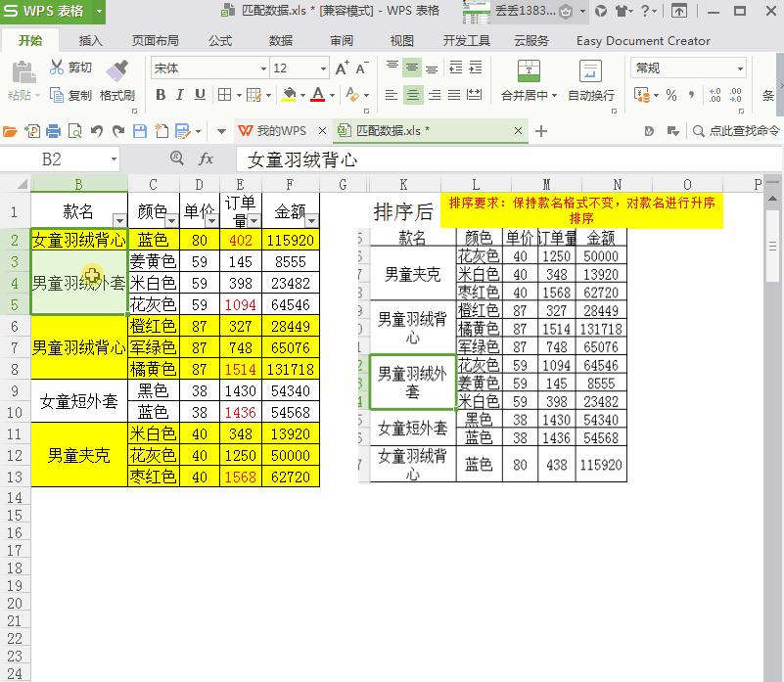Click the 点此查找命令 search box
This screenshot has height=682, width=784.
click(740, 129)
